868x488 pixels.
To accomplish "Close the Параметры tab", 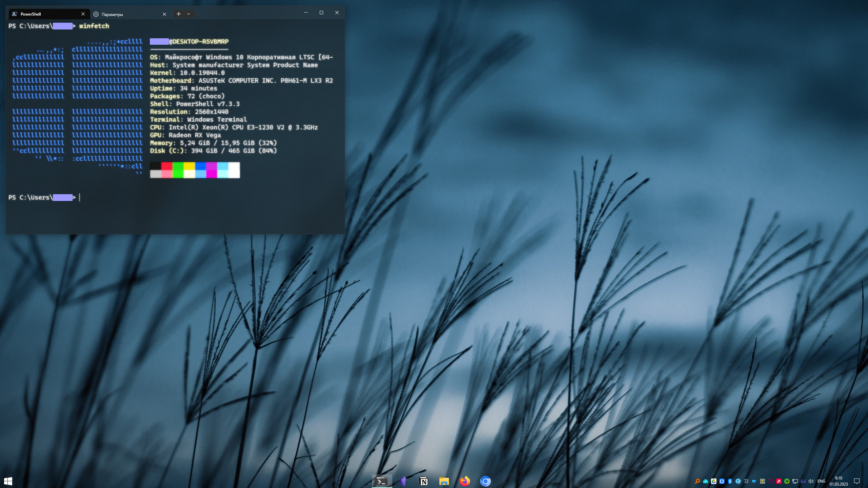I will pyautogui.click(x=164, y=14).
